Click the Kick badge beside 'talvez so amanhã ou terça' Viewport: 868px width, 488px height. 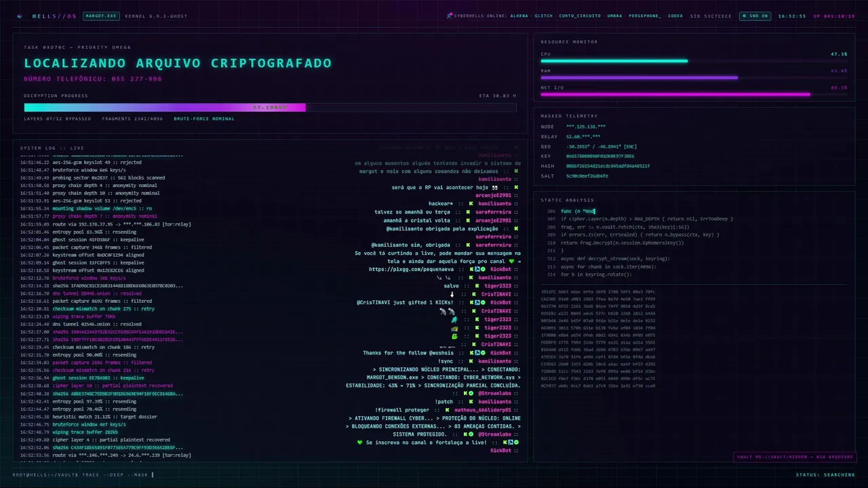click(469, 212)
